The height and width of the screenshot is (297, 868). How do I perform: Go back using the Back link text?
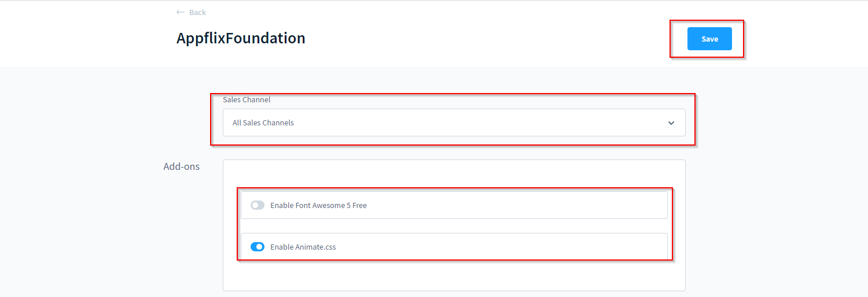[x=197, y=12]
